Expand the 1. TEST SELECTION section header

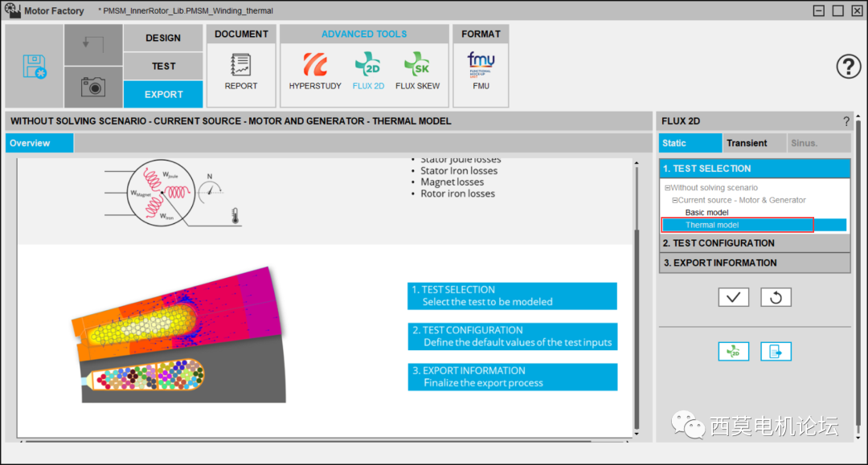[755, 169]
